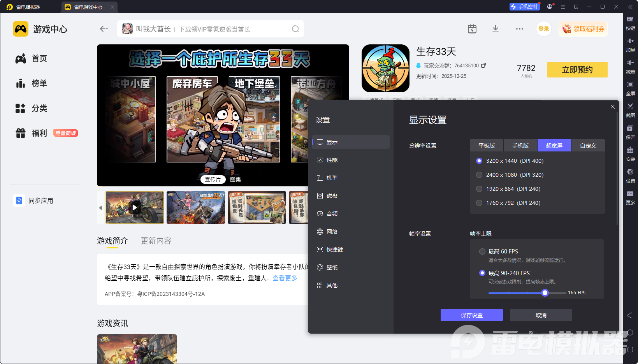The width and height of the screenshot is (638, 364).
Task: Click the install APK (安装) icon
Action: 630,150
